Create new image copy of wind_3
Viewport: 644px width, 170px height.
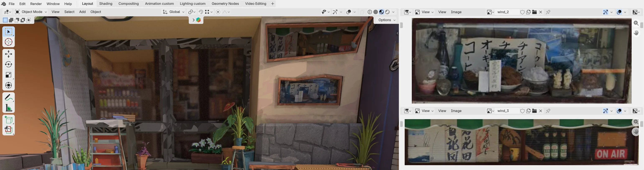coord(528,111)
